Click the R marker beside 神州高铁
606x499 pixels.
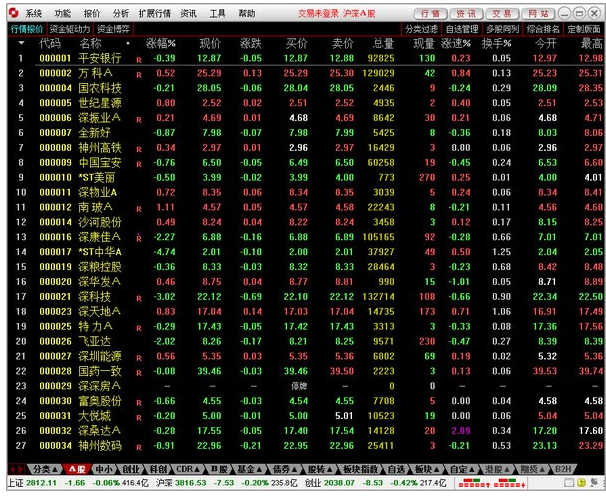(x=139, y=150)
